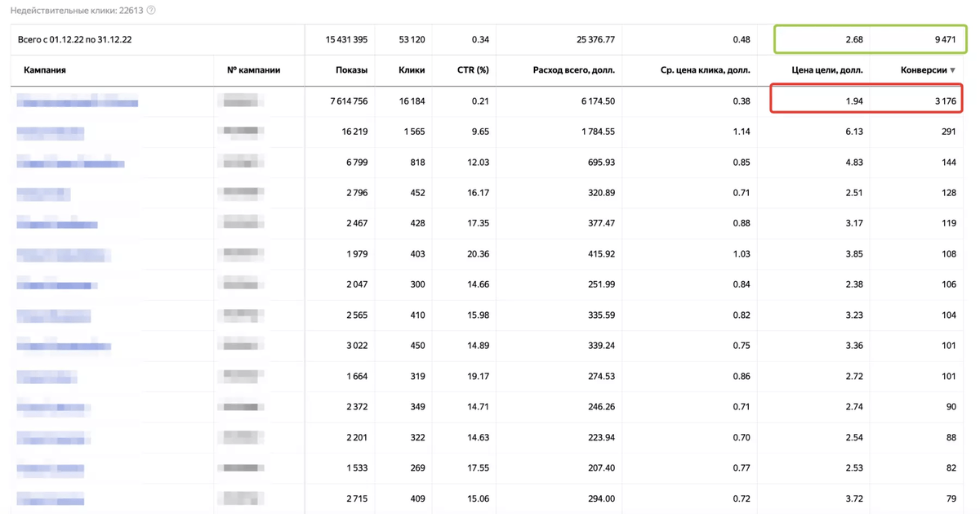
Task: Click the campaign number in the 452-clicks row
Action: [x=243, y=194]
